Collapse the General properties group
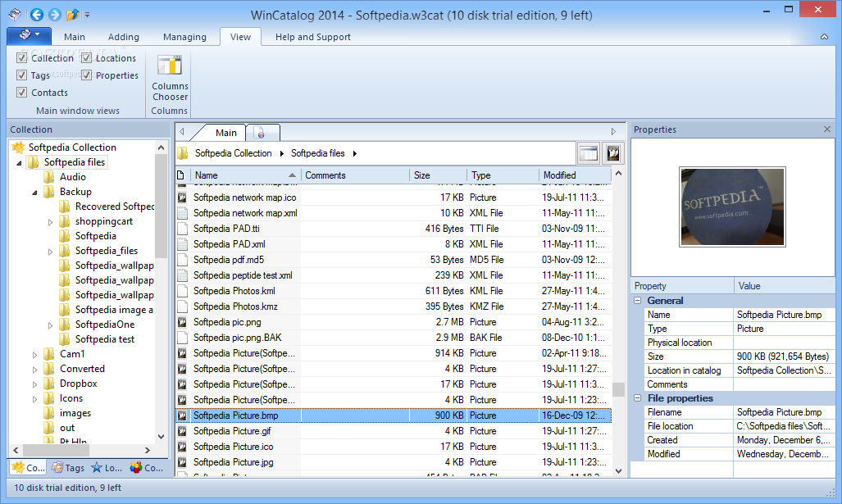Viewport: 842px width, 504px height. click(637, 301)
